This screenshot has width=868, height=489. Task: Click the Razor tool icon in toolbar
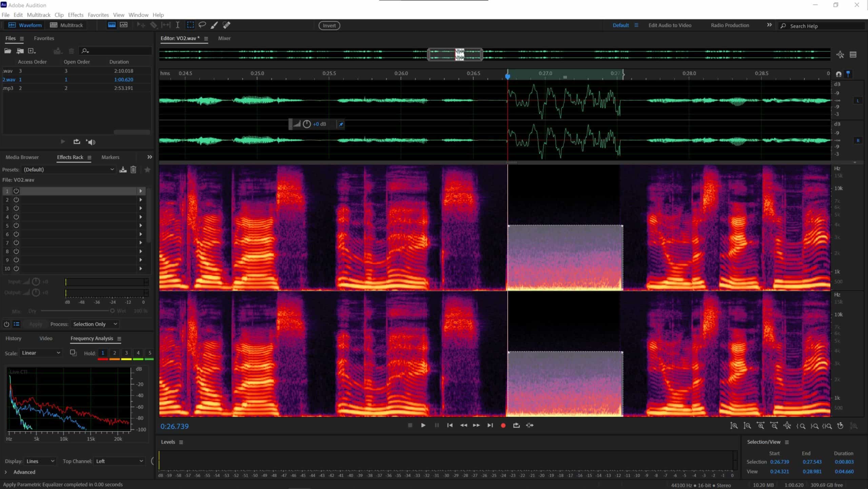153,24
